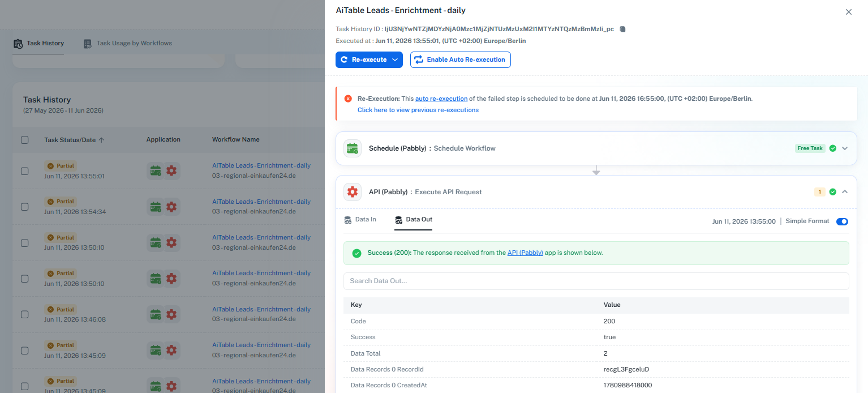Click the Task Usage by Workflows icon
868x393 pixels.
[x=88, y=44]
